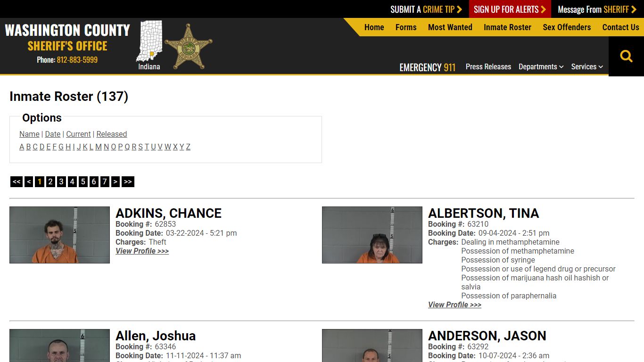Go to roster page 2

50,181
